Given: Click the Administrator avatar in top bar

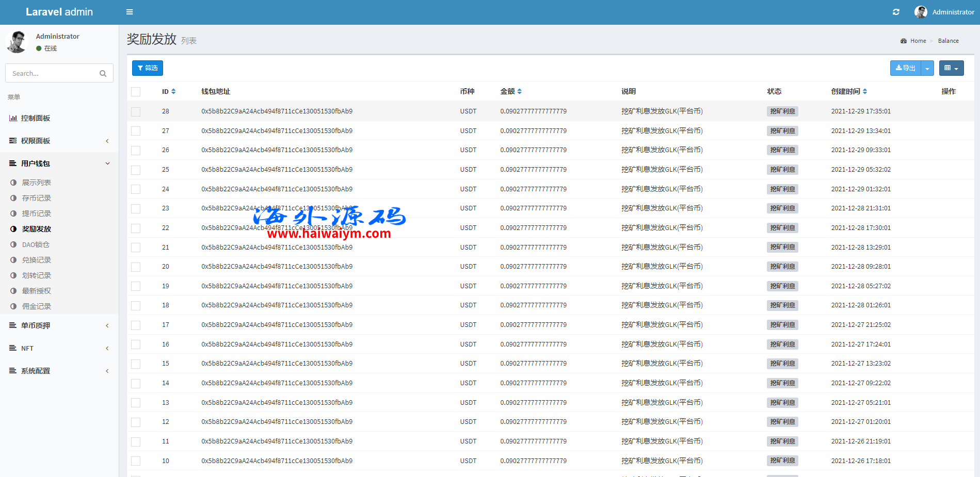Looking at the screenshot, I should 921,12.
